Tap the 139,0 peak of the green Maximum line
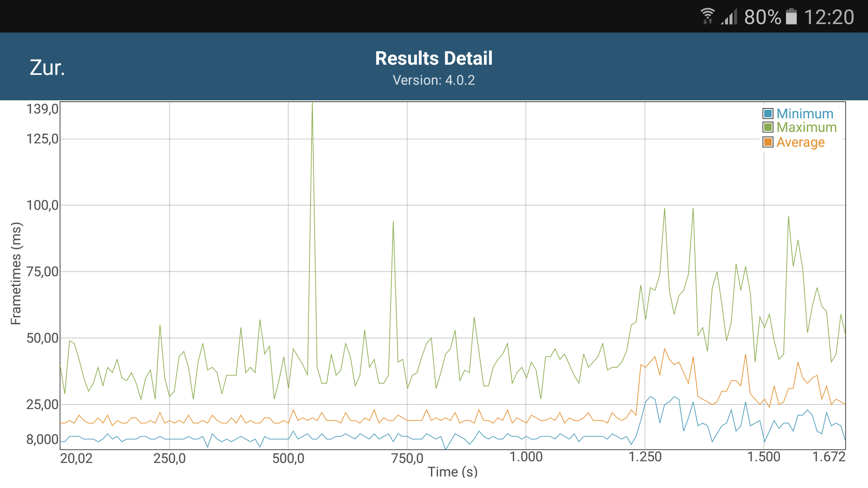 tap(312, 104)
